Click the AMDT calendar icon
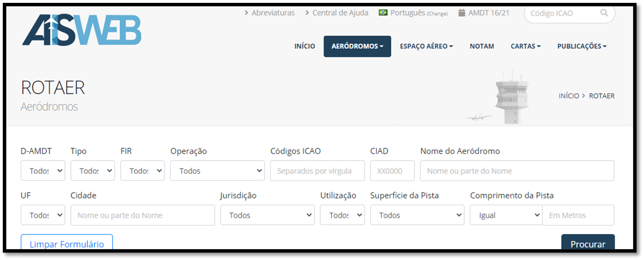The image size is (644, 260). (461, 13)
